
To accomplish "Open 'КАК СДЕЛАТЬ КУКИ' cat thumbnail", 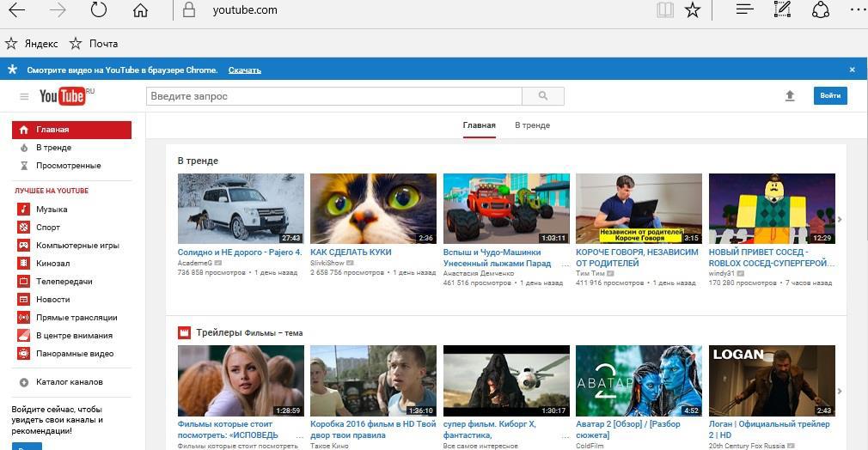I will pos(373,209).
